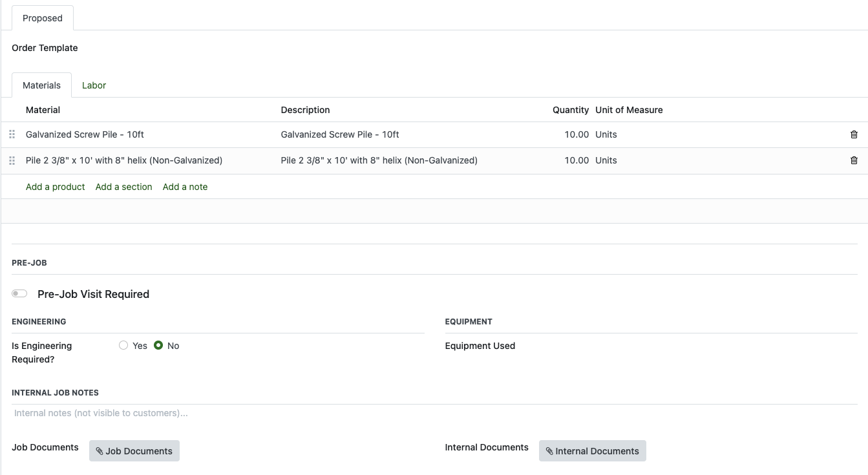Click the Add a product link

[x=56, y=187]
